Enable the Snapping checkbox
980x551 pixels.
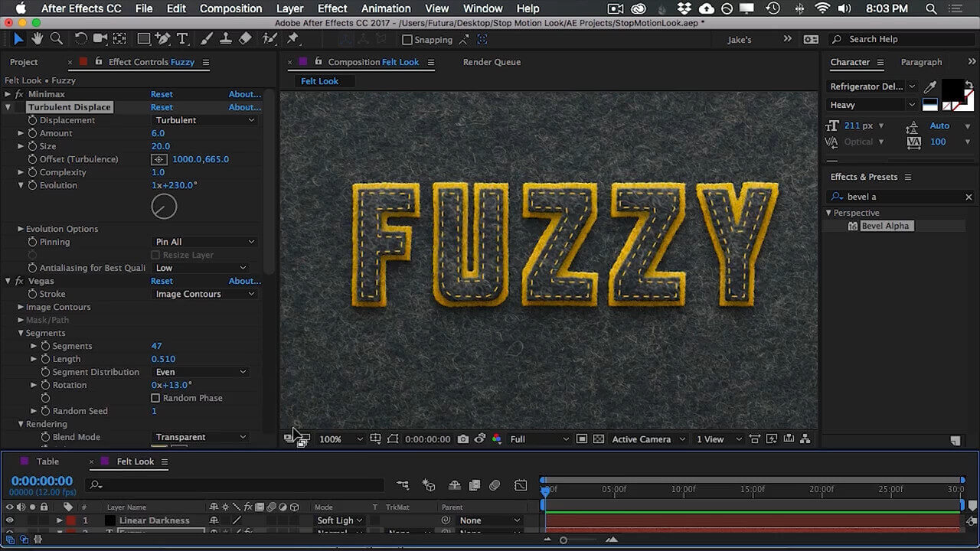coord(407,40)
